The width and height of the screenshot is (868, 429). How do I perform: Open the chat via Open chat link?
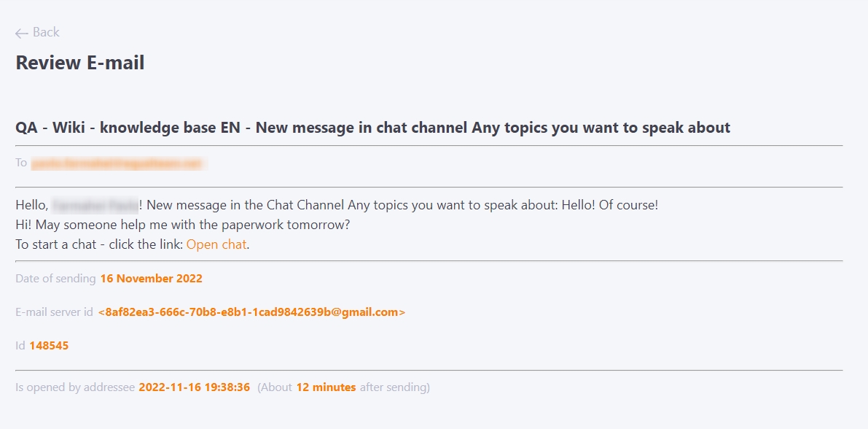216,244
